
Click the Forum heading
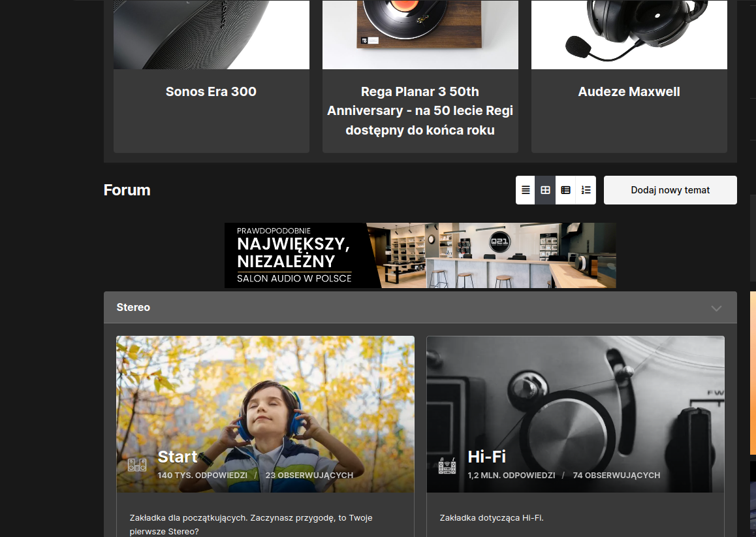coord(127,190)
